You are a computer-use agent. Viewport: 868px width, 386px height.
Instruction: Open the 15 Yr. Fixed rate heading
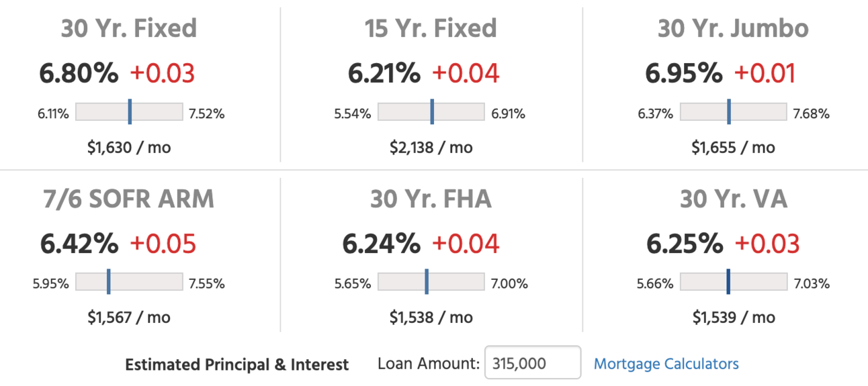(x=431, y=28)
